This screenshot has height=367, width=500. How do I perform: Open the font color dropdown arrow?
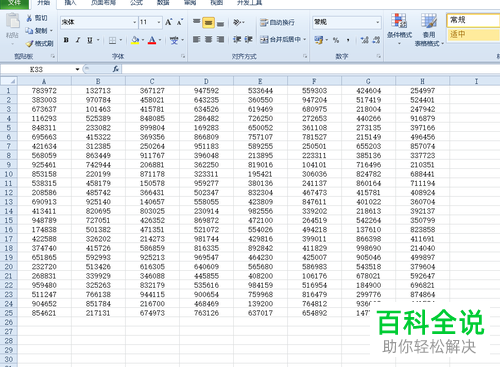click(160, 40)
